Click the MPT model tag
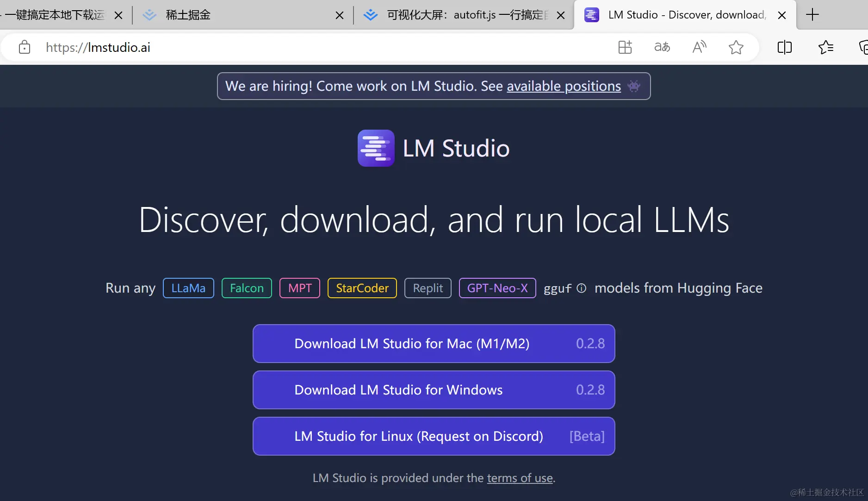The image size is (868, 501). (300, 288)
